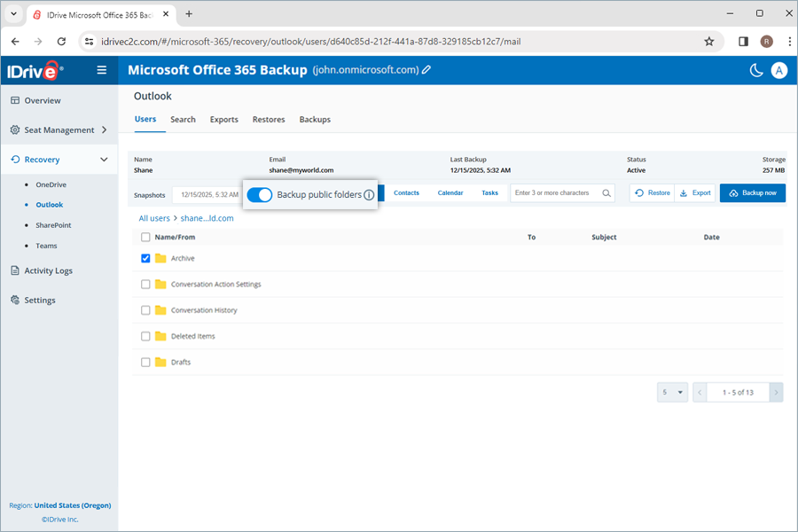Click the info icon next to Backup public folders
The height and width of the screenshot is (532, 798).
pyautogui.click(x=369, y=194)
